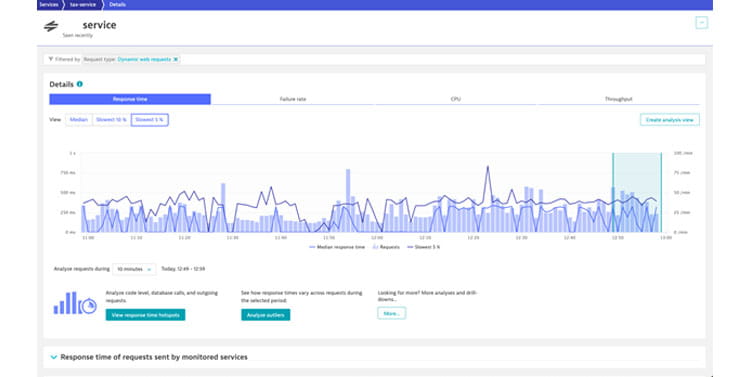The image size is (750, 377).
Task: Open Services in the breadcrumb
Action: pyautogui.click(x=49, y=4)
